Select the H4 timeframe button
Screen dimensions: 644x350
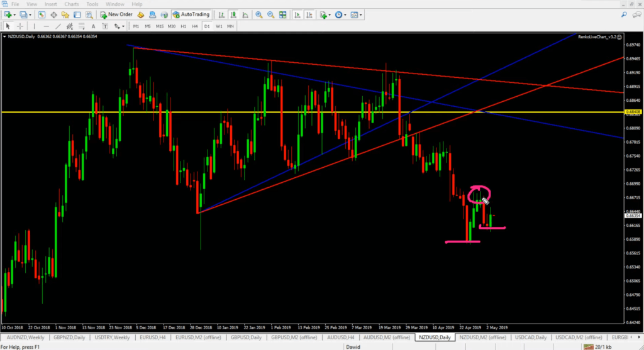tap(195, 26)
